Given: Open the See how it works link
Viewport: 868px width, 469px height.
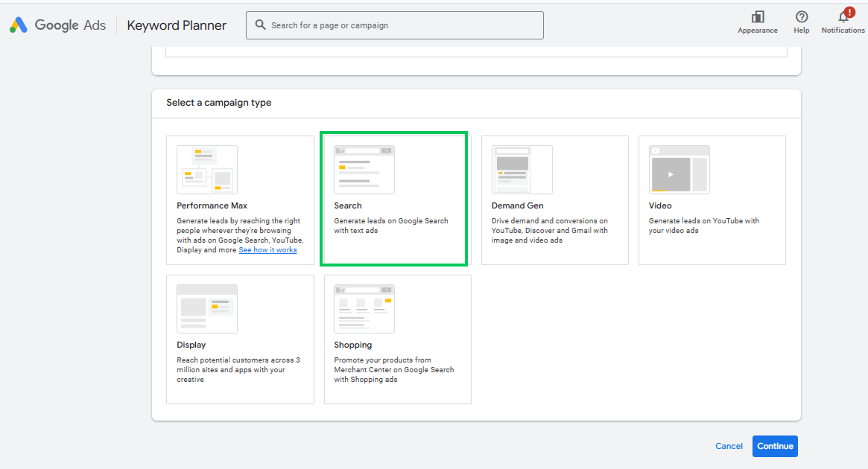Looking at the screenshot, I should pyautogui.click(x=268, y=250).
